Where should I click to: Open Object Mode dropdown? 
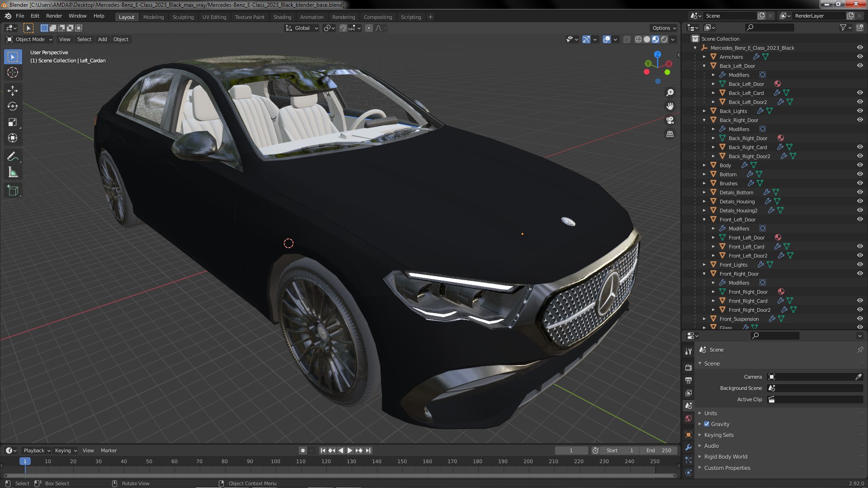pyautogui.click(x=30, y=39)
